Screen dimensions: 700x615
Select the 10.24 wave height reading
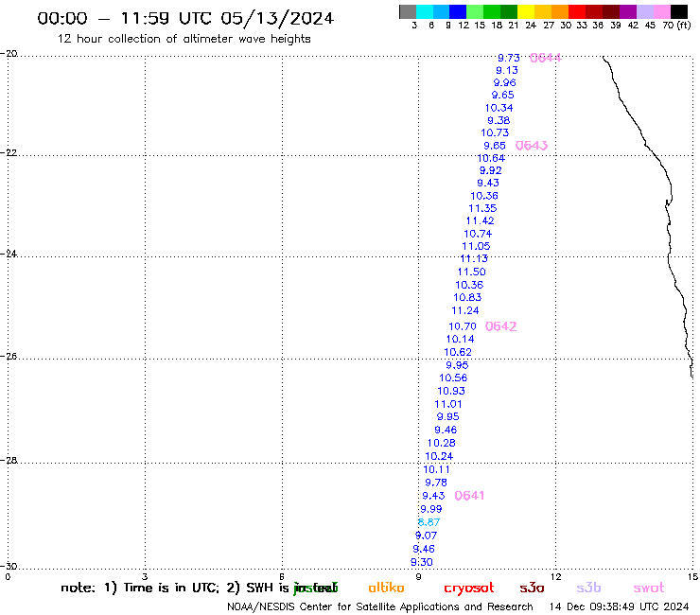click(x=439, y=456)
